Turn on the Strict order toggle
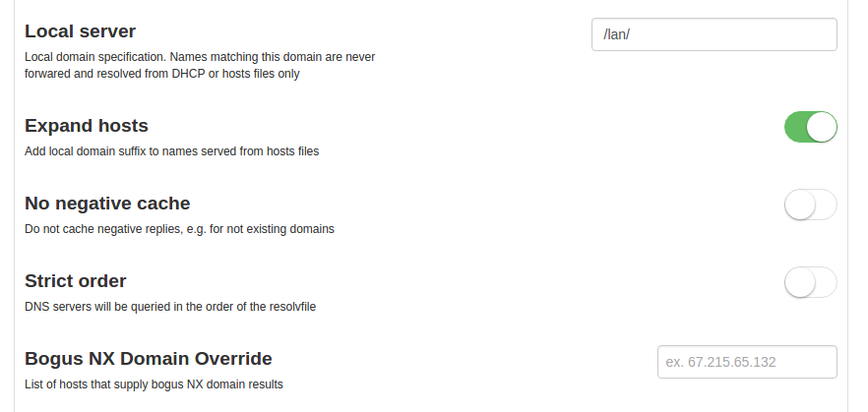Image resolution: width=868 pixels, height=412 pixels. [x=810, y=282]
